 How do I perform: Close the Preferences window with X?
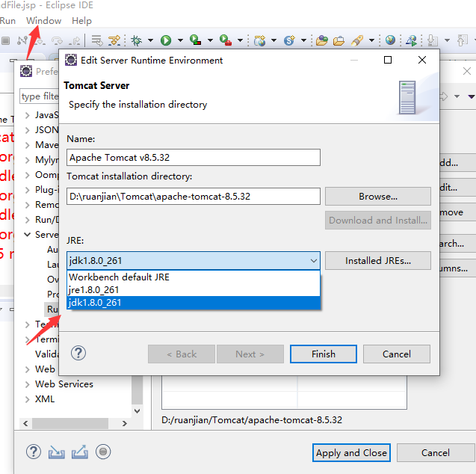(x=467, y=71)
